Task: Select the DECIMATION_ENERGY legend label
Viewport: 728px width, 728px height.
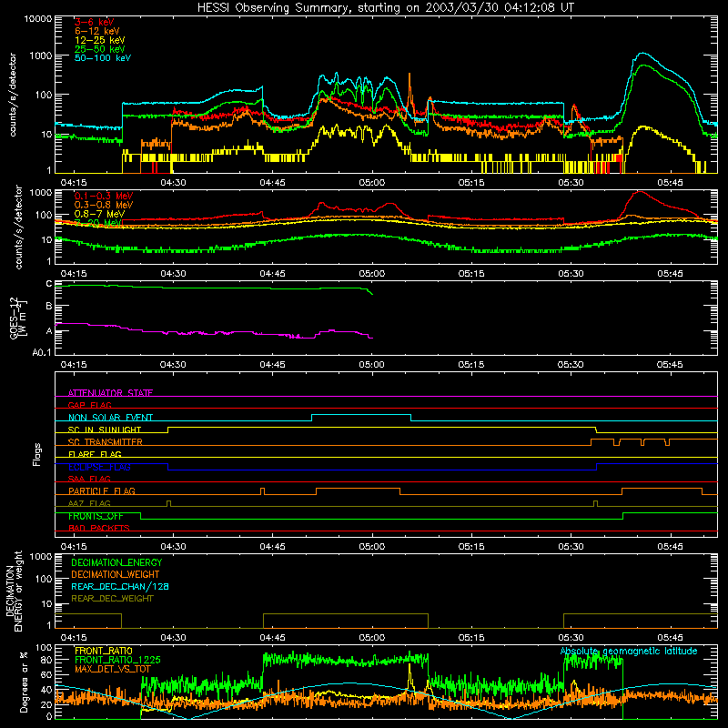Action: (x=116, y=562)
